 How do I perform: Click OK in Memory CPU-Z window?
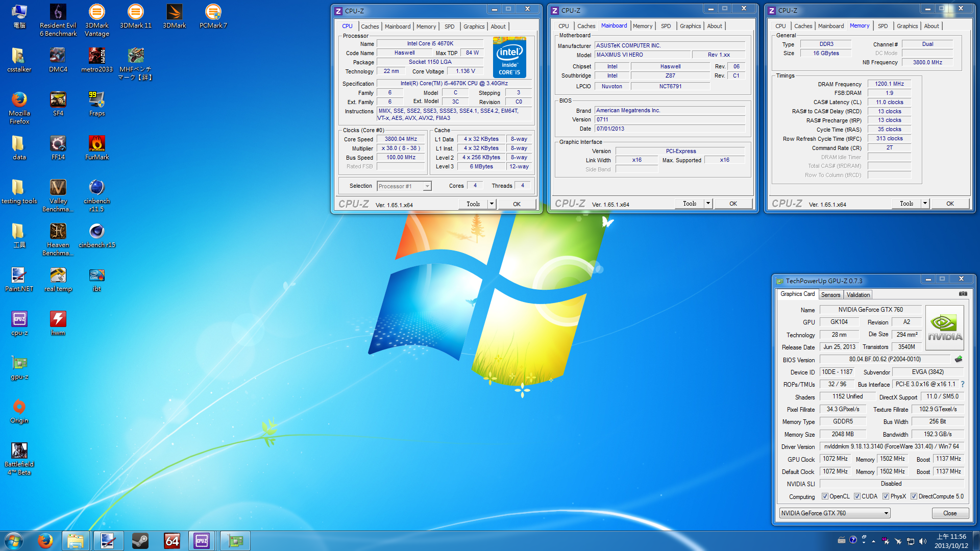click(950, 204)
